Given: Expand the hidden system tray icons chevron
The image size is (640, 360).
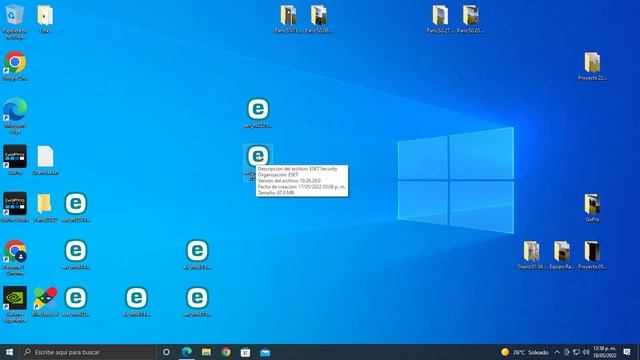Looking at the screenshot, I should tap(557, 352).
